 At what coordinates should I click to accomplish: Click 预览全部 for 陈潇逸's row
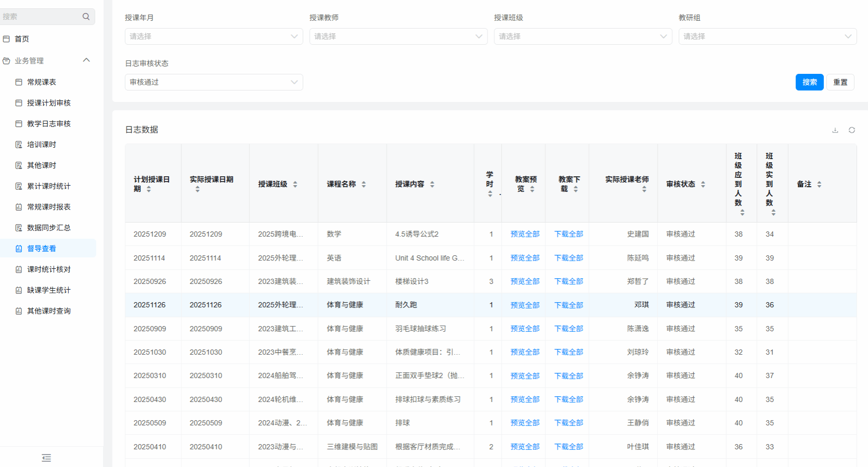click(525, 329)
